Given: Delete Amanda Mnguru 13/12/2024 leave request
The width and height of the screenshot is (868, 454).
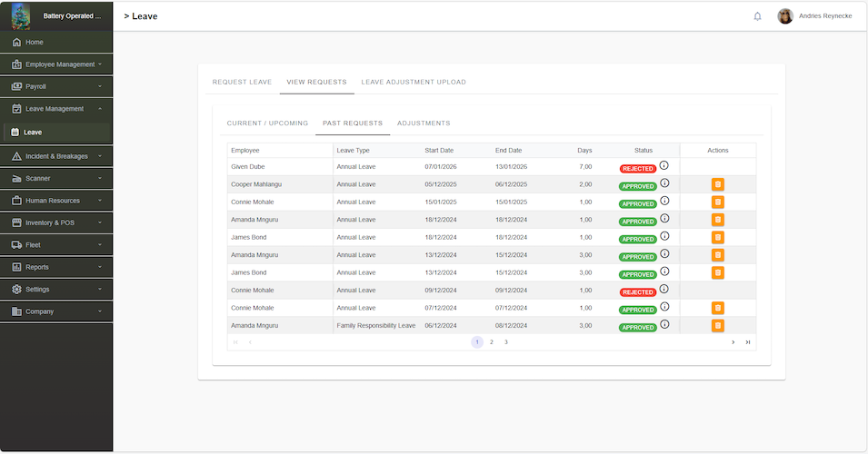Looking at the screenshot, I should (718, 255).
